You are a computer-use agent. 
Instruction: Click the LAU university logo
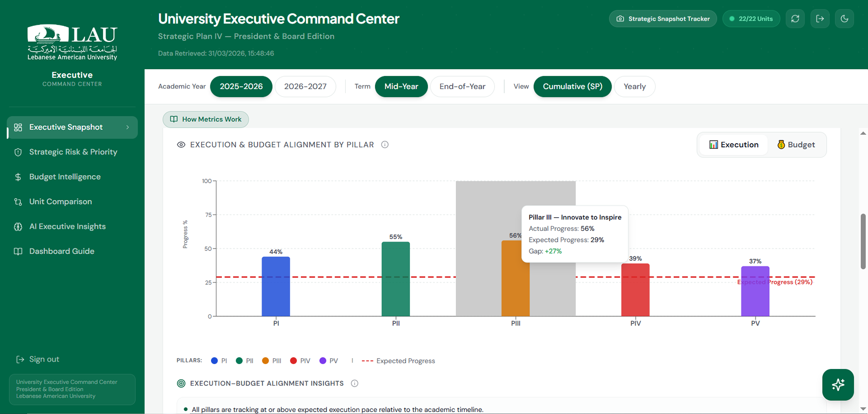(72, 42)
